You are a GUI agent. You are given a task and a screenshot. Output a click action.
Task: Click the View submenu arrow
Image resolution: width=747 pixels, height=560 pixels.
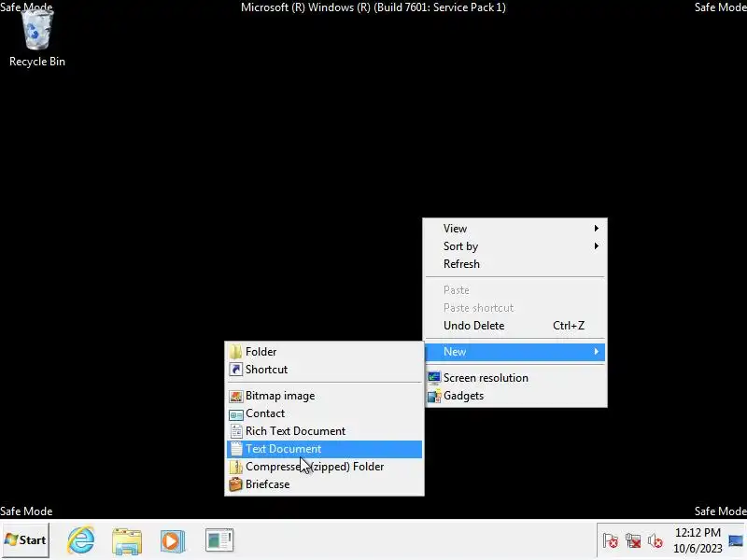click(596, 229)
